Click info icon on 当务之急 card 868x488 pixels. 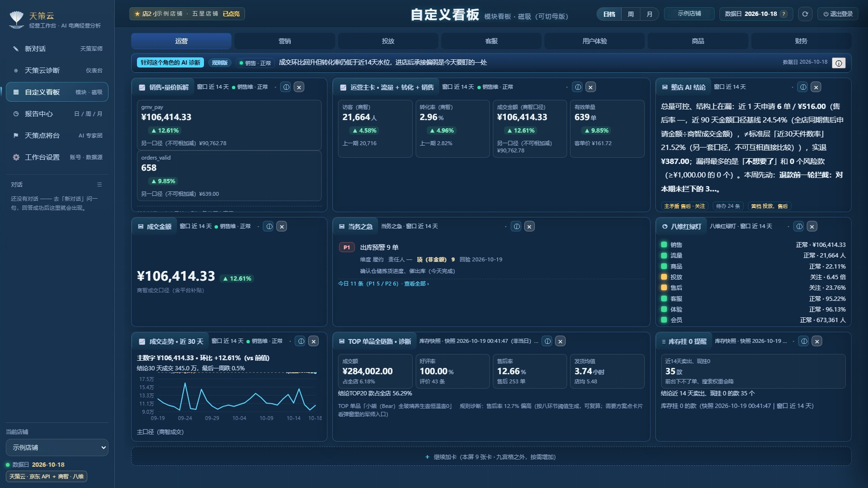click(516, 227)
